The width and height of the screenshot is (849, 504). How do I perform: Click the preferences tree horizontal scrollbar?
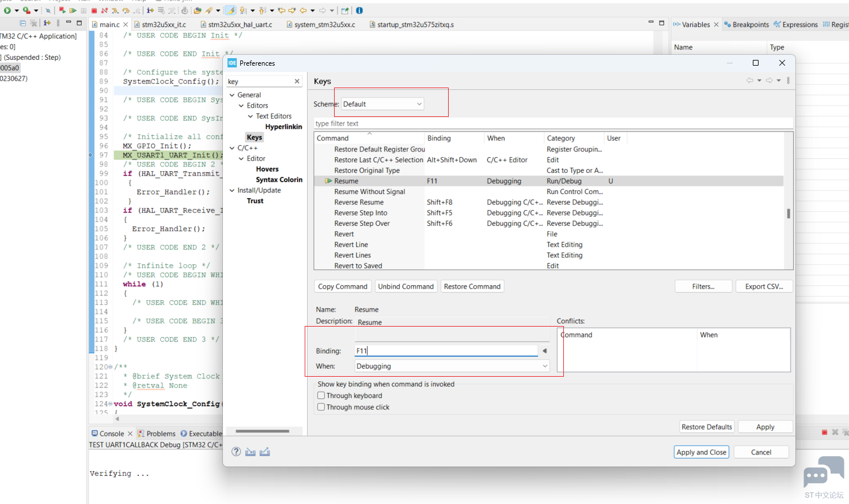(263, 431)
